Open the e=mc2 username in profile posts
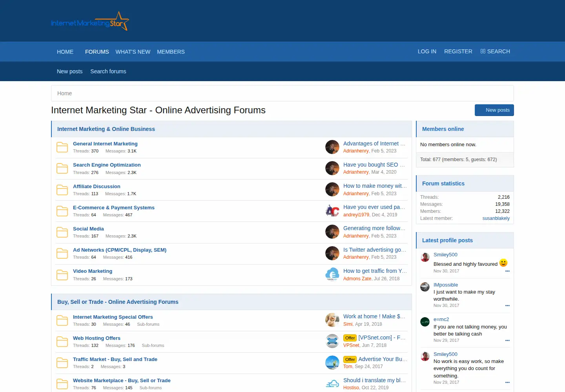This screenshot has width=565, height=392. coord(441,319)
